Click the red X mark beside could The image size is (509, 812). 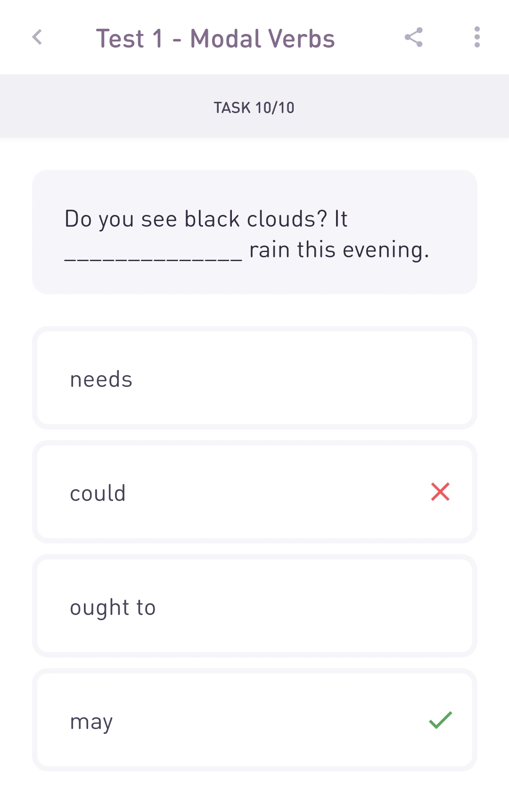(x=440, y=492)
